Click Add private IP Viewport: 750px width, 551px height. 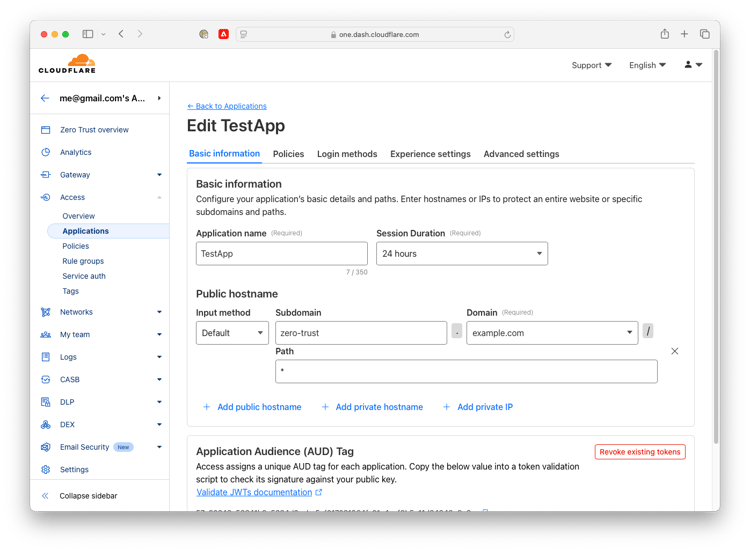[x=485, y=407]
